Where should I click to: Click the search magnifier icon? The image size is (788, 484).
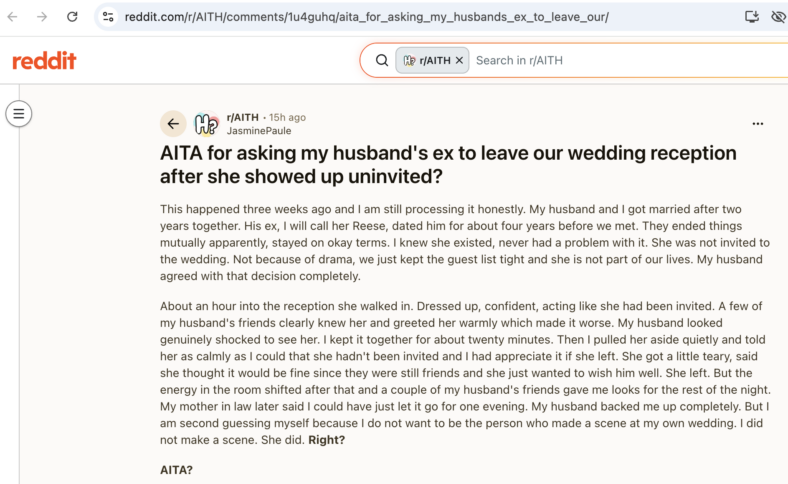click(x=382, y=60)
